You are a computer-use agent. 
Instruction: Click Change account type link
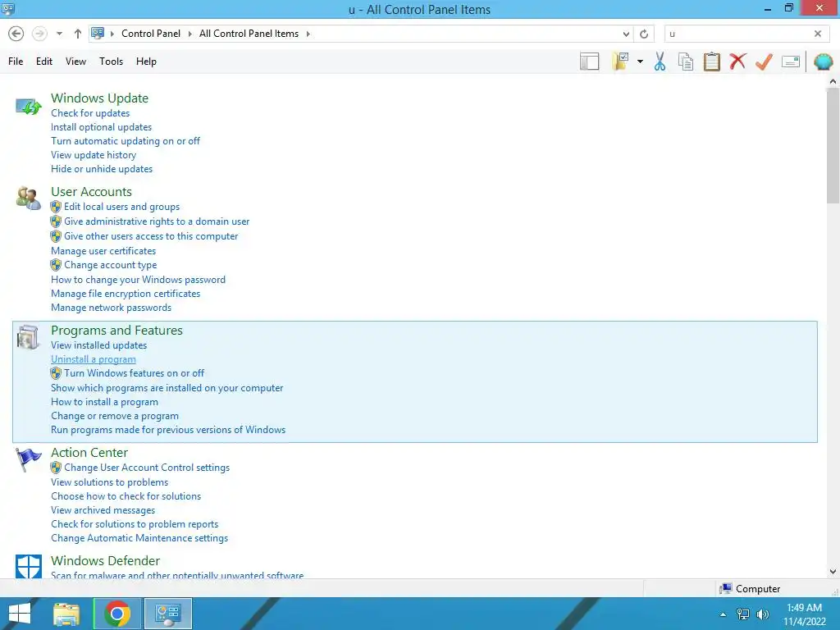(x=111, y=265)
